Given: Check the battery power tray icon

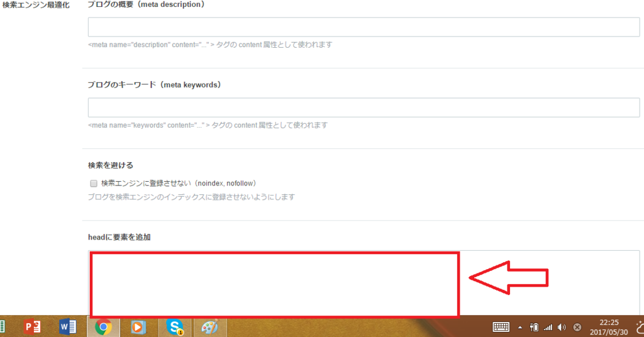Looking at the screenshot, I should tap(534, 327).
